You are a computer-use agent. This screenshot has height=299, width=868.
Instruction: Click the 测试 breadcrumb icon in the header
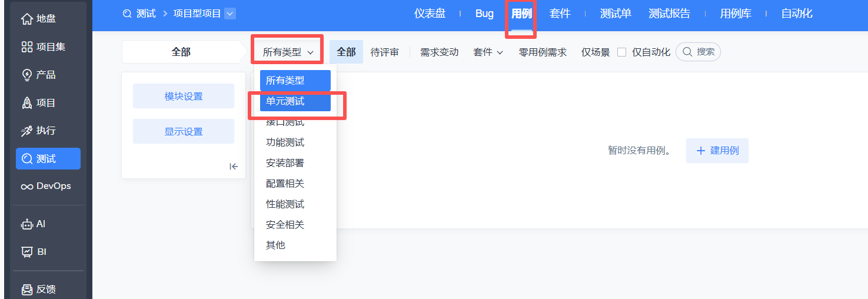127,14
